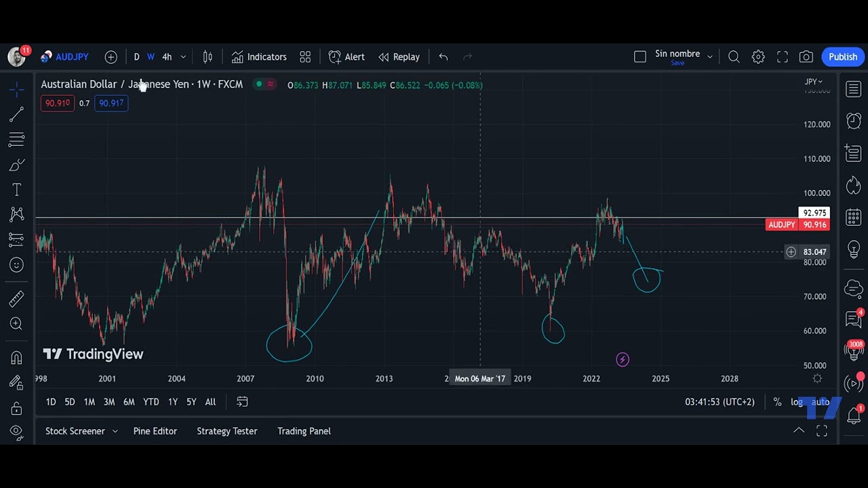Viewport: 868px width, 488px height.
Task: Open chart settings gear in toolbar
Action: pos(758,57)
